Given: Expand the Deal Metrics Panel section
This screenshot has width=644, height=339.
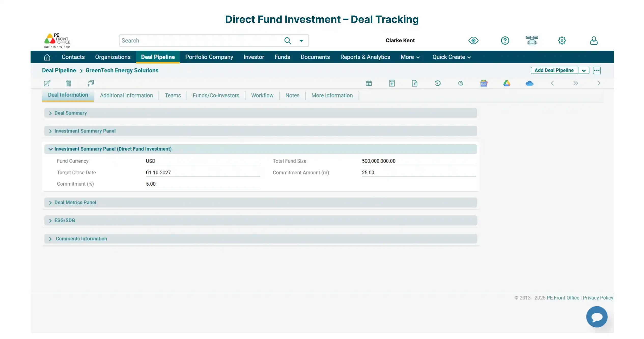Looking at the screenshot, I should (260, 203).
